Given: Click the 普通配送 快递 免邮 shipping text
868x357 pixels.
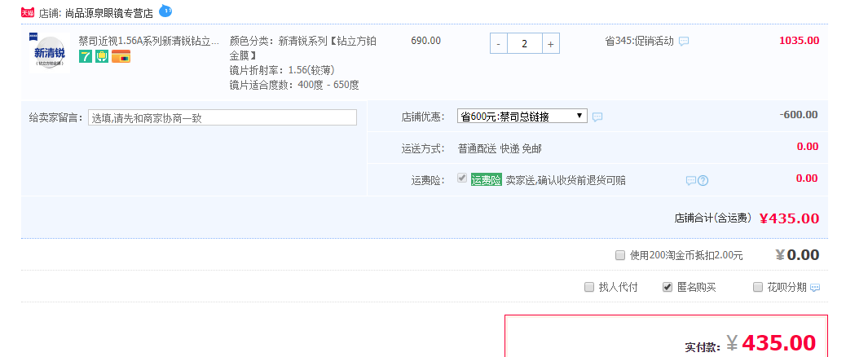Looking at the screenshot, I should click(x=500, y=148).
